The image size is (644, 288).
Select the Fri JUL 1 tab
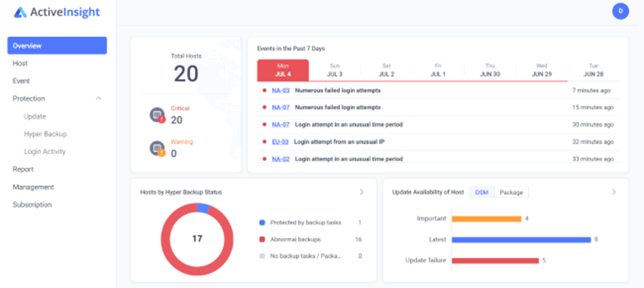coord(438,70)
